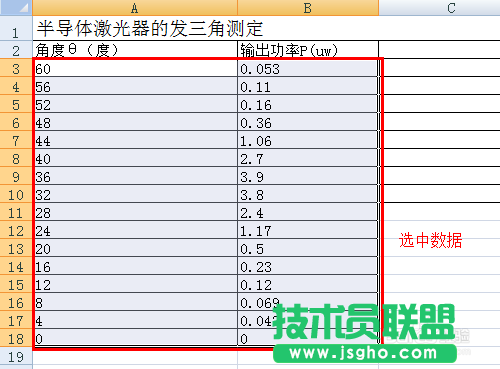Click cell with angle value 32
Viewport: 500px width, 369px height.
135,194
